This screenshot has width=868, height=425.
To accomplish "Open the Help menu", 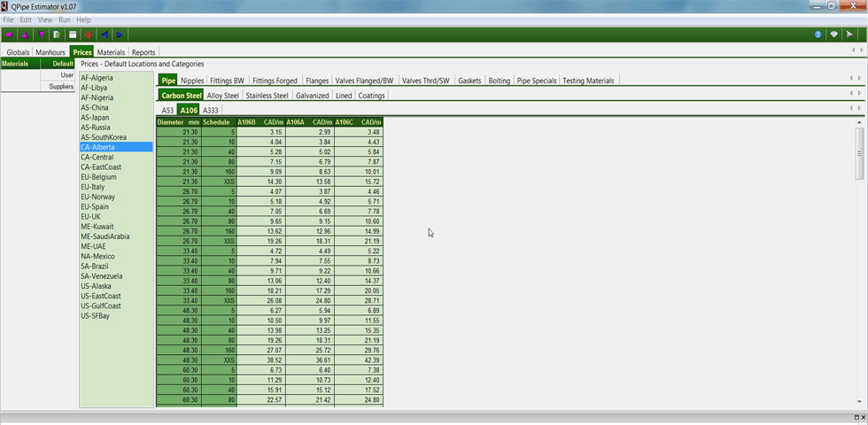I will click(x=83, y=19).
